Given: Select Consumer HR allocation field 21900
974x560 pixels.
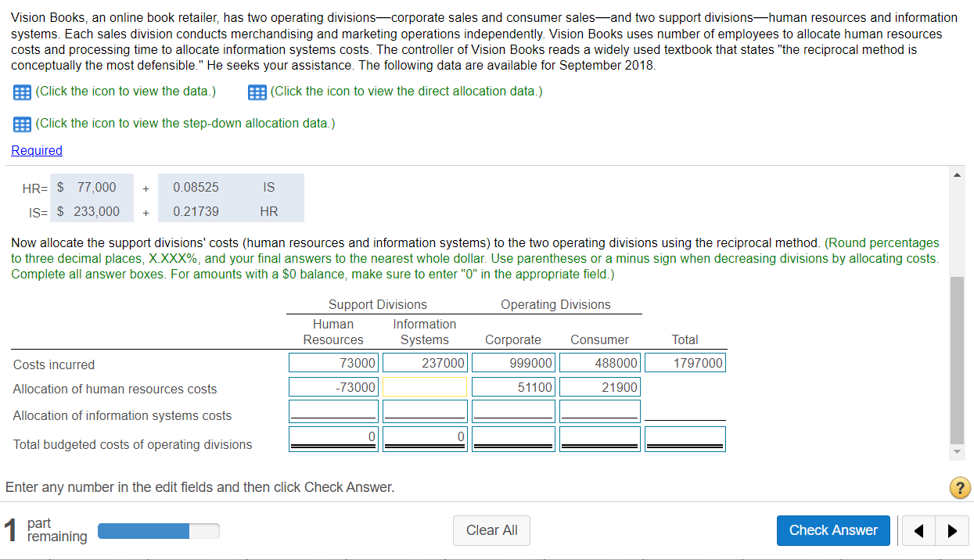Looking at the screenshot, I should 599,387.
